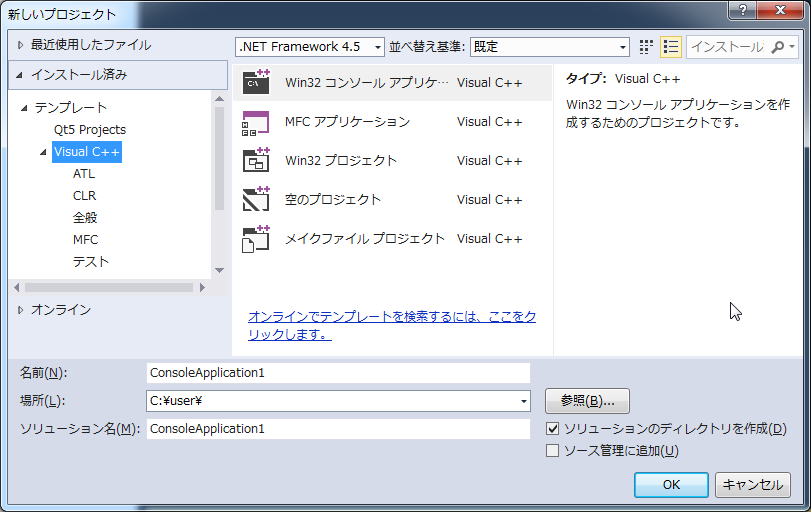Click tree horizontal scrollbar right arrow
Image resolution: width=811 pixels, height=512 pixels.
tap(202, 287)
